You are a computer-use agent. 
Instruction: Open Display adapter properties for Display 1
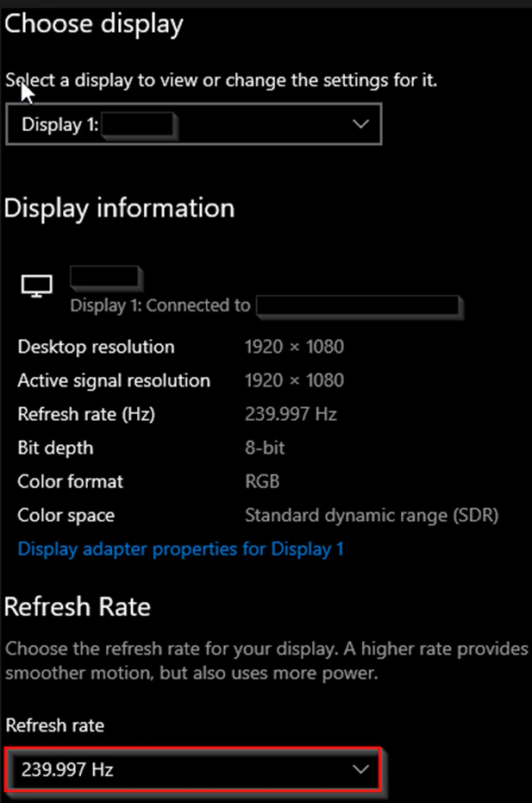(x=180, y=549)
